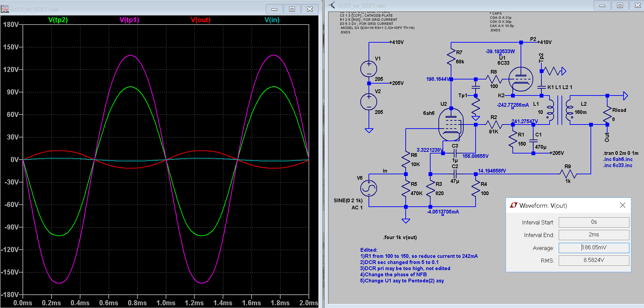Select resistor R3 820

click(431, 189)
